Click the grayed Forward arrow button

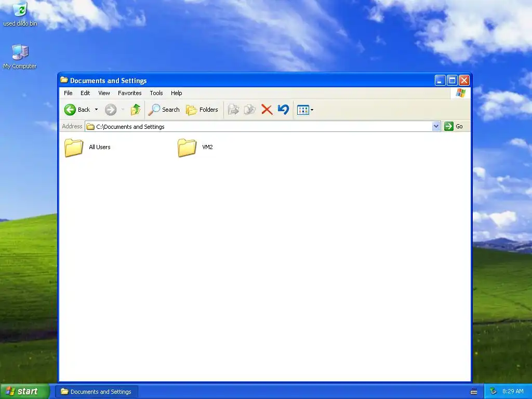click(111, 110)
